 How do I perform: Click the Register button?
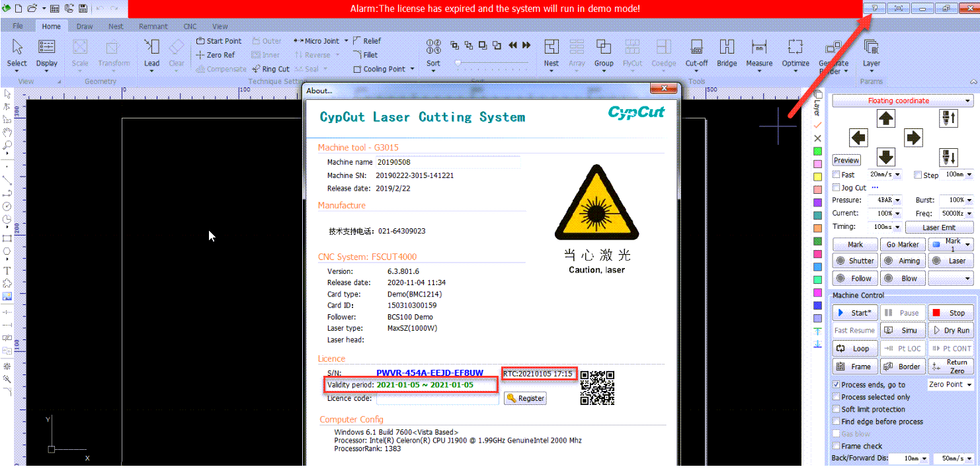point(525,398)
